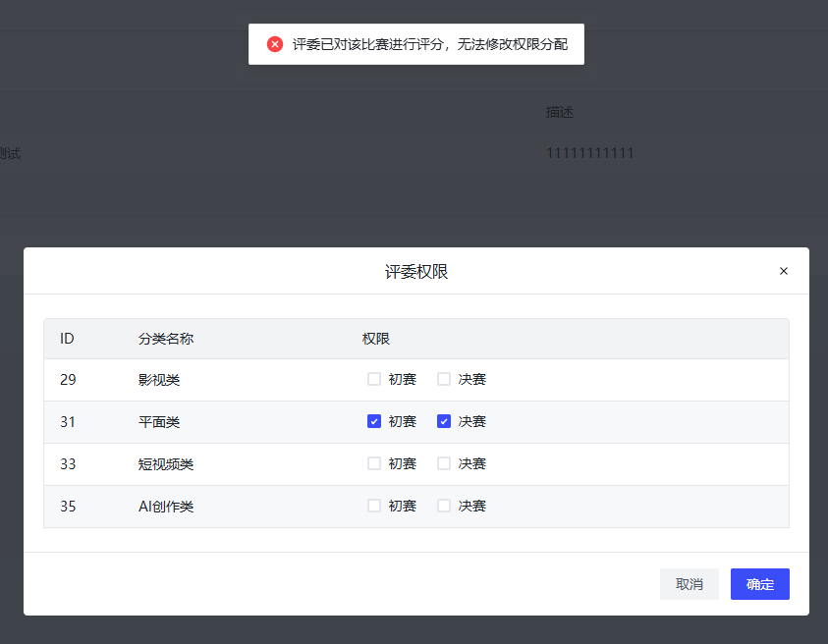
Task: Click the 权限 column header
Action: pyautogui.click(x=376, y=339)
